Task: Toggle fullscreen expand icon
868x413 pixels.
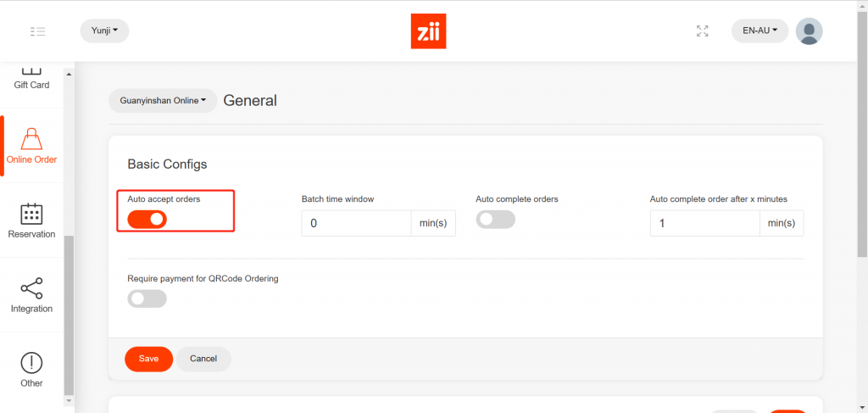Action: point(702,31)
